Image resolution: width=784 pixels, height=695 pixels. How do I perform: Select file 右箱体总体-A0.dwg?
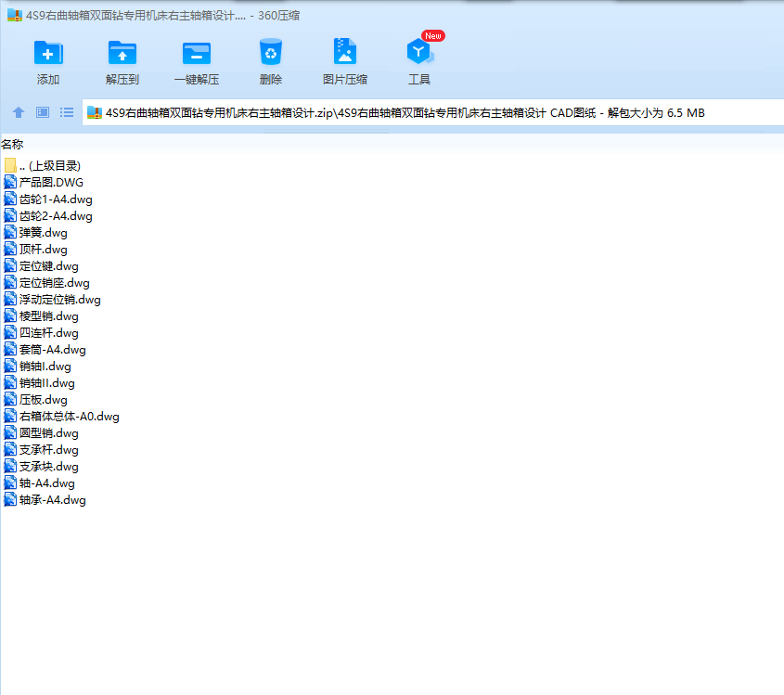61,417
